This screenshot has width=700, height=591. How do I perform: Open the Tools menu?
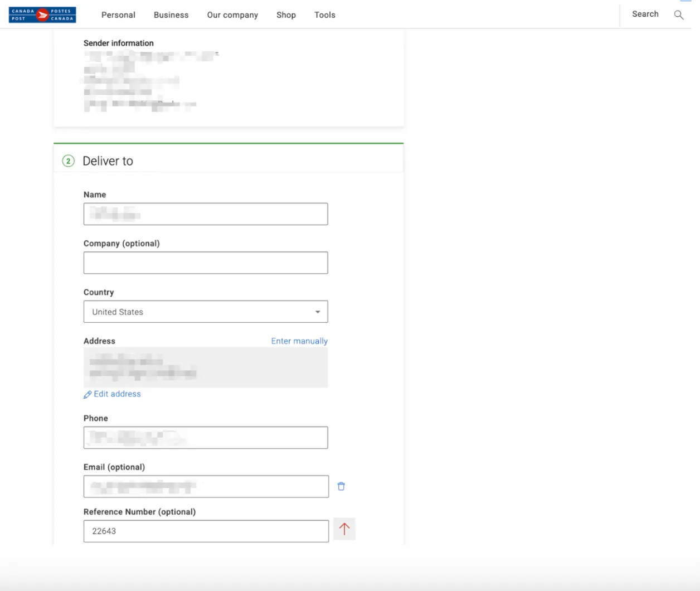coord(324,15)
